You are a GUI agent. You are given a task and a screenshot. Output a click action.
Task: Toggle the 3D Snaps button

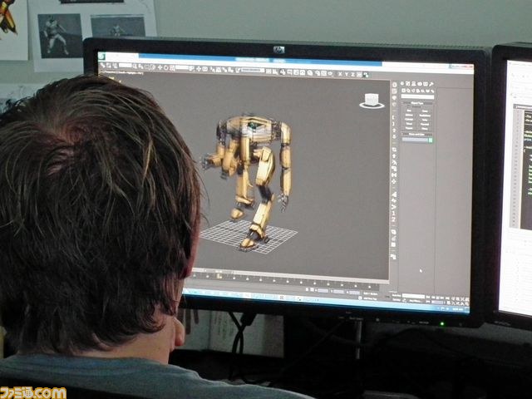pyautogui.click(x=213, y=70)
